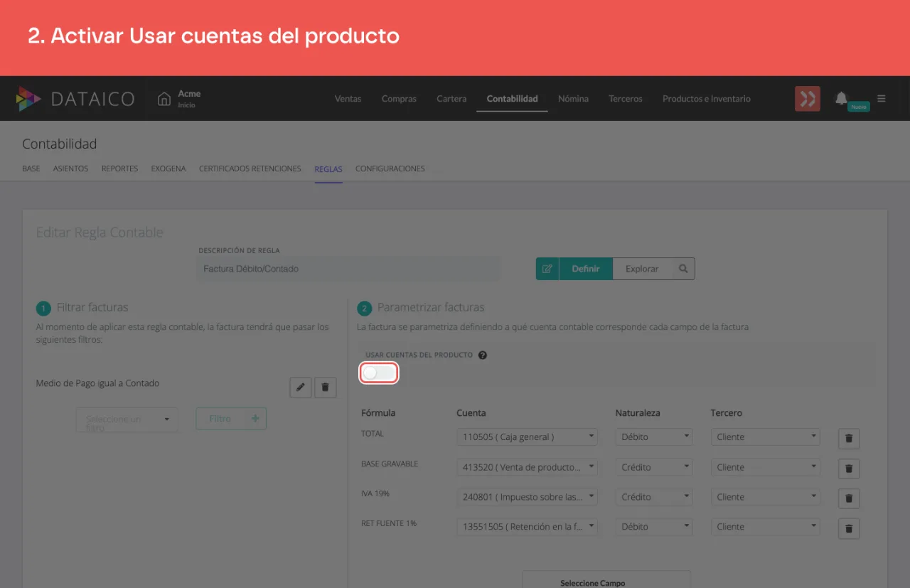Expand the 240801 Impuesto account dropdown
This screenshot has height=588, width=910.
527,496
